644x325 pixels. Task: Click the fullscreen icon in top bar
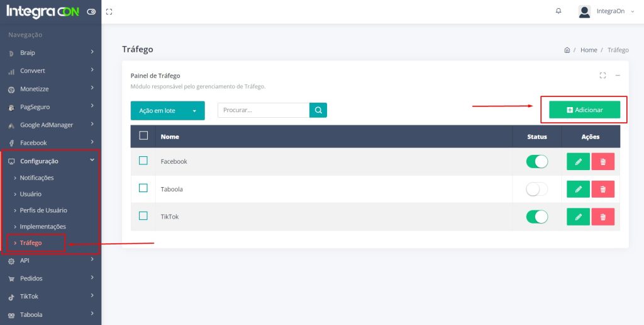click(109, 11)
